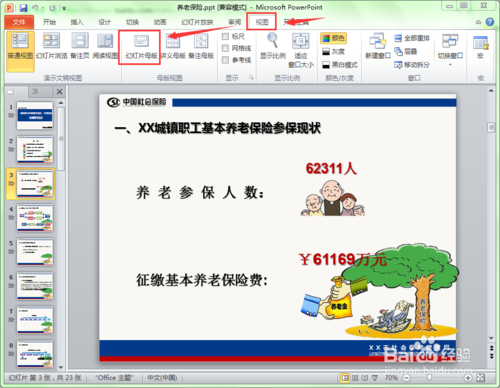Switch to the Design tab (设计)
This screenshot has height=388, width=500.
pyautogui.click(x=104, y=22)
